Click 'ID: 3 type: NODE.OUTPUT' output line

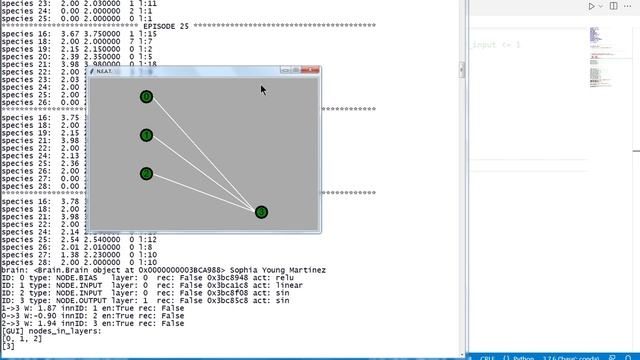coord(145,300)
